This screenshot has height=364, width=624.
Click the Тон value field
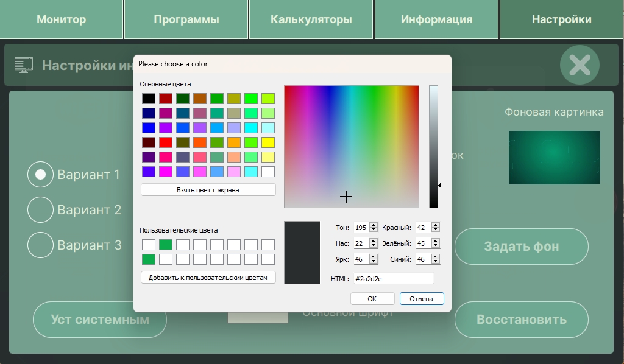click(x=361, y=228)
